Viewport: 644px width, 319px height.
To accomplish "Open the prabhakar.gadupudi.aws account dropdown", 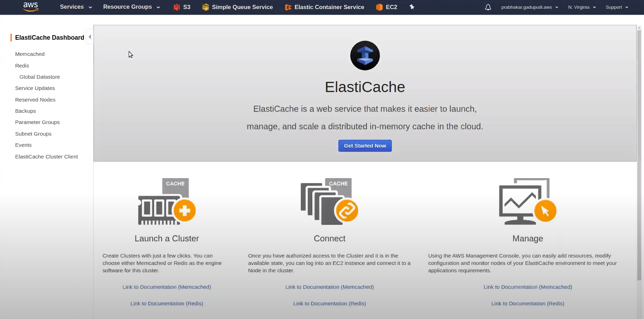I will point(530,7).
